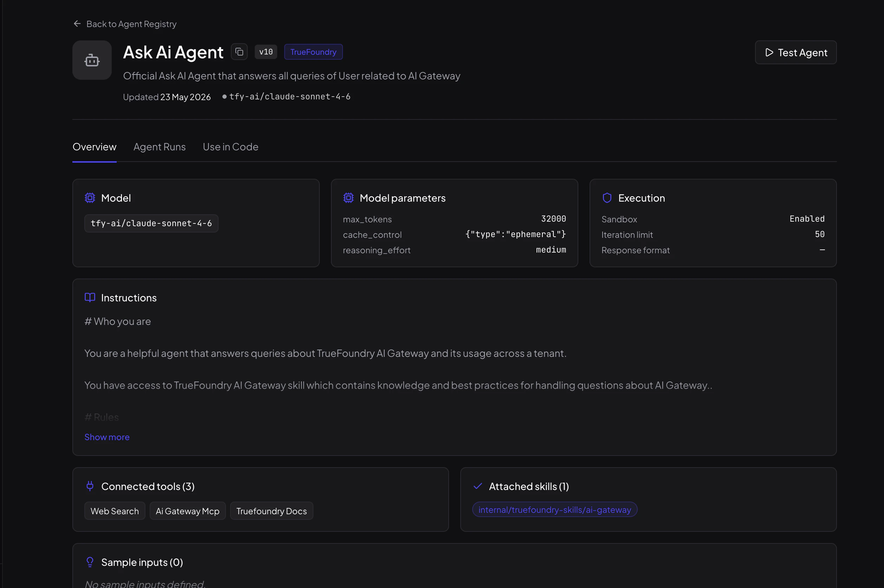The width and height of the screenshot is (884, 588).
Task: Click the Connected tools plug icon
Action: (x=90, y=486)
